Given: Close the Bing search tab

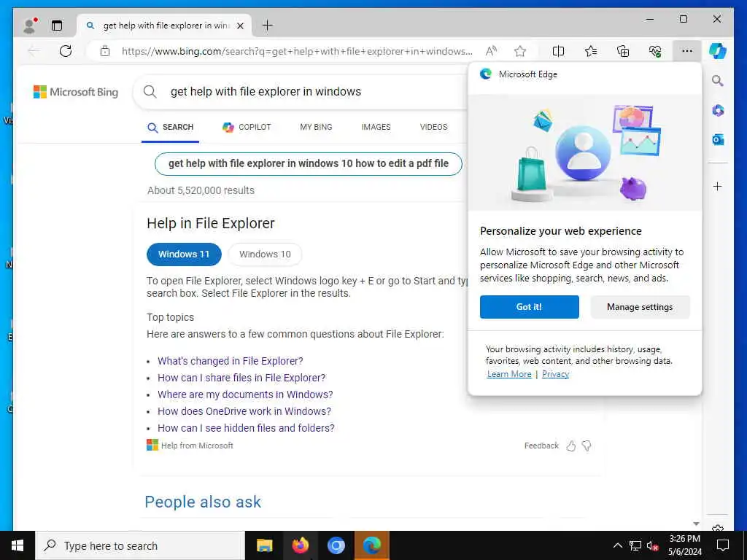Looking at the screenshot, I should [x=241, y=26].
